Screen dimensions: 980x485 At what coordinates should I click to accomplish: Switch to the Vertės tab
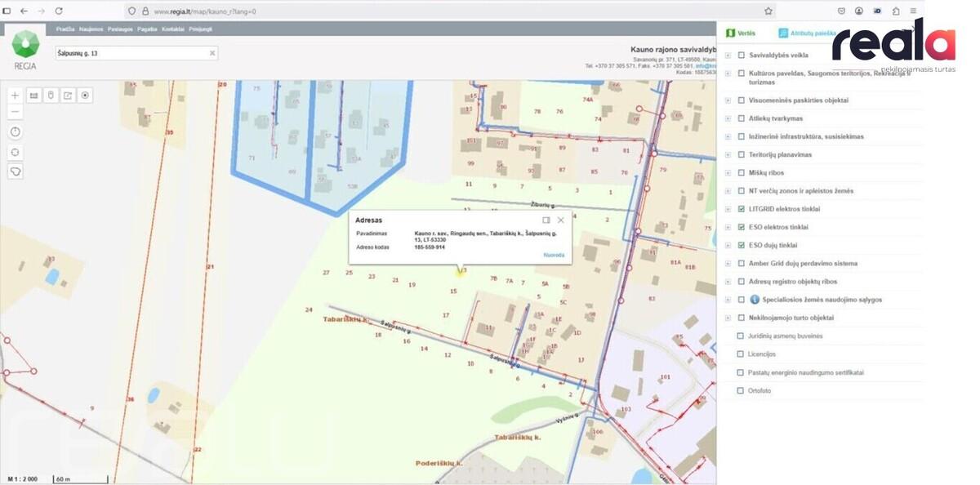pos(741,33)
